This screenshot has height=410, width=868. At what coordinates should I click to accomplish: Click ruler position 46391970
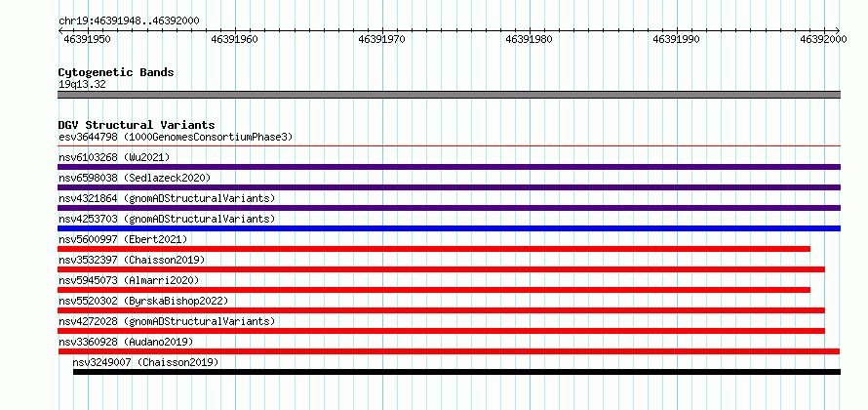(381, 39)
